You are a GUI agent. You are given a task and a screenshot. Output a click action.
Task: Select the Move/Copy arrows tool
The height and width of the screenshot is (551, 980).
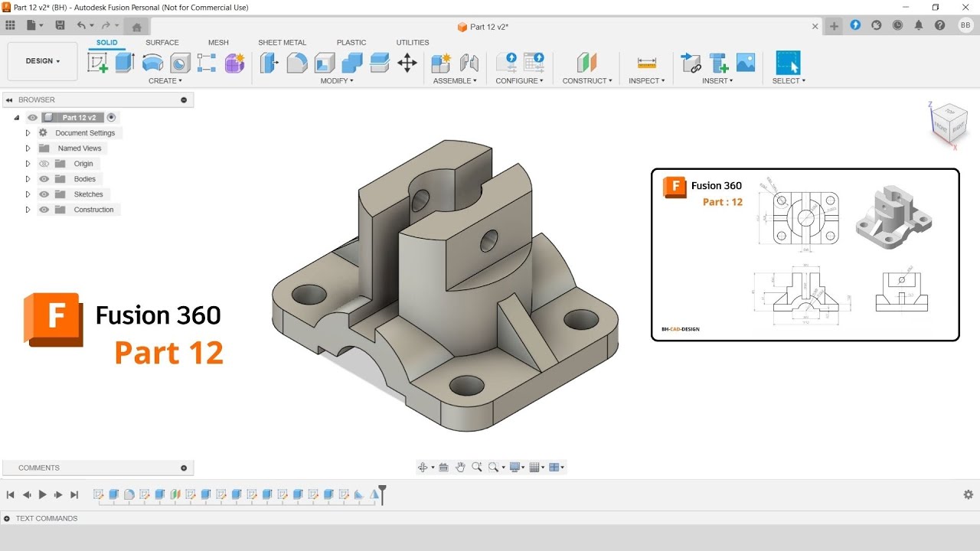(x=407, y=63)
